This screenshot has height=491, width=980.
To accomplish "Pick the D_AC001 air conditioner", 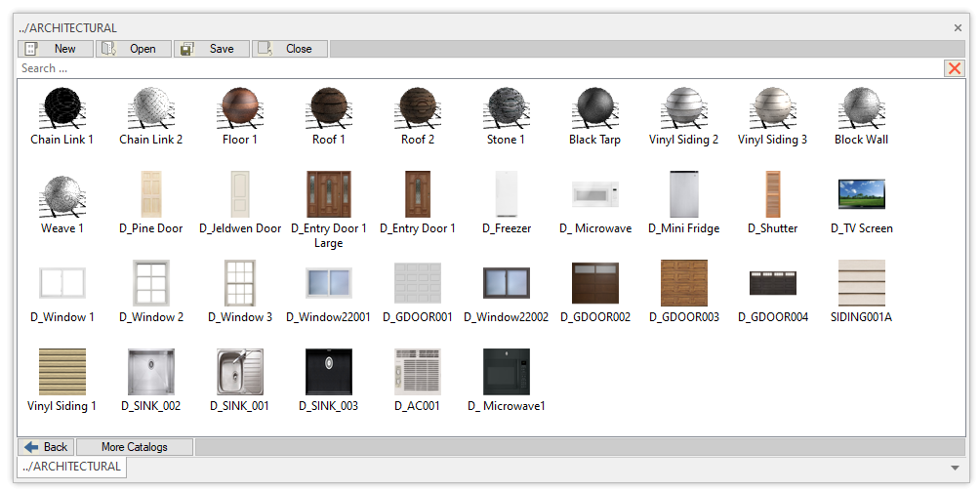I will pyautogui.click(x=418, y=373).
